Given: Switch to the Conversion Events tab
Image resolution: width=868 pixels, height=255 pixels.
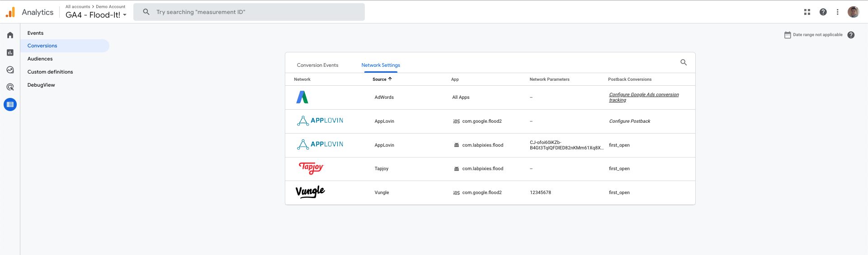Looking at the screenshot, I should [x=317, y=65].
